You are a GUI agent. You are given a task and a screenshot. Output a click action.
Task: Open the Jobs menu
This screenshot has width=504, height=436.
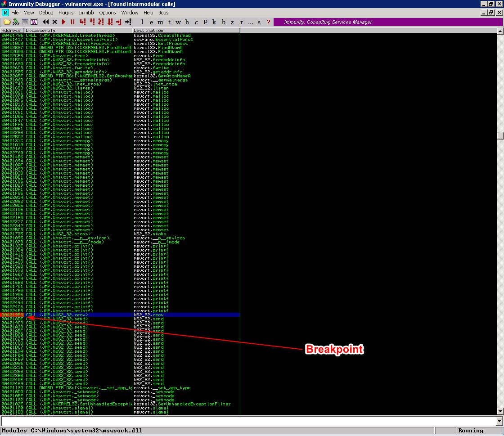163,13
